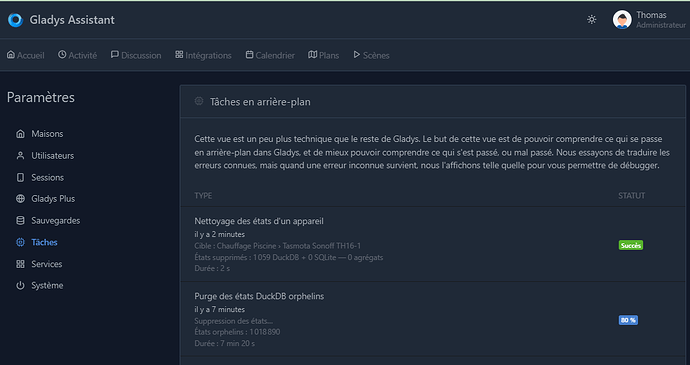Screen dimensions: 690x365
Task: Open Sauvegardes backups section
Action: pos(48,221)
